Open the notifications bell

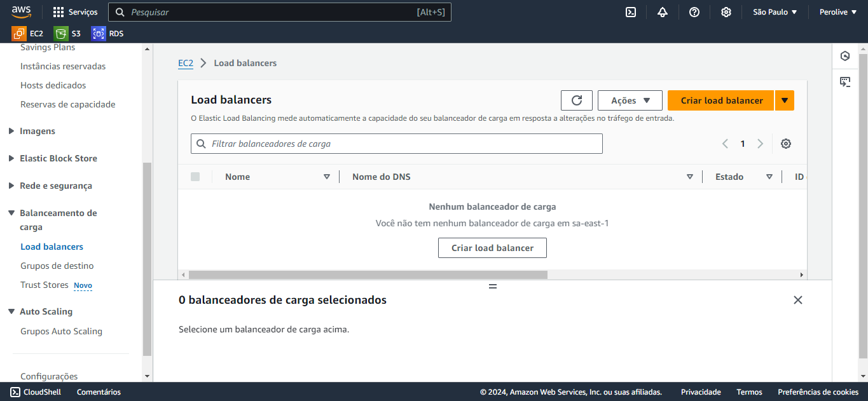(663, 12)
